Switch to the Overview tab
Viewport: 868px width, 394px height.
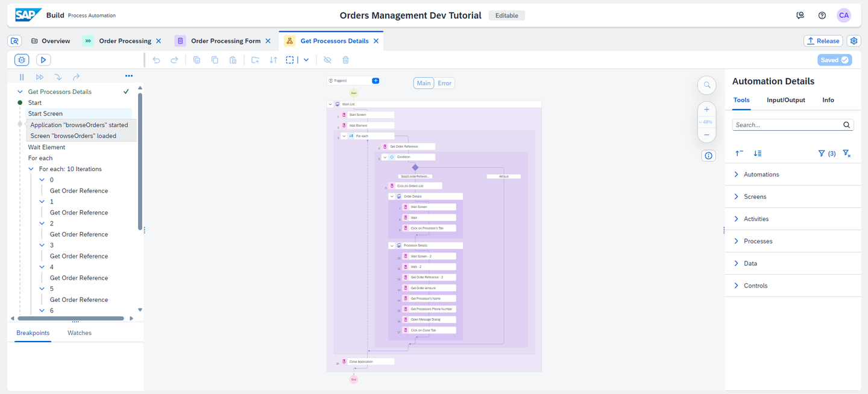point(51,41)
